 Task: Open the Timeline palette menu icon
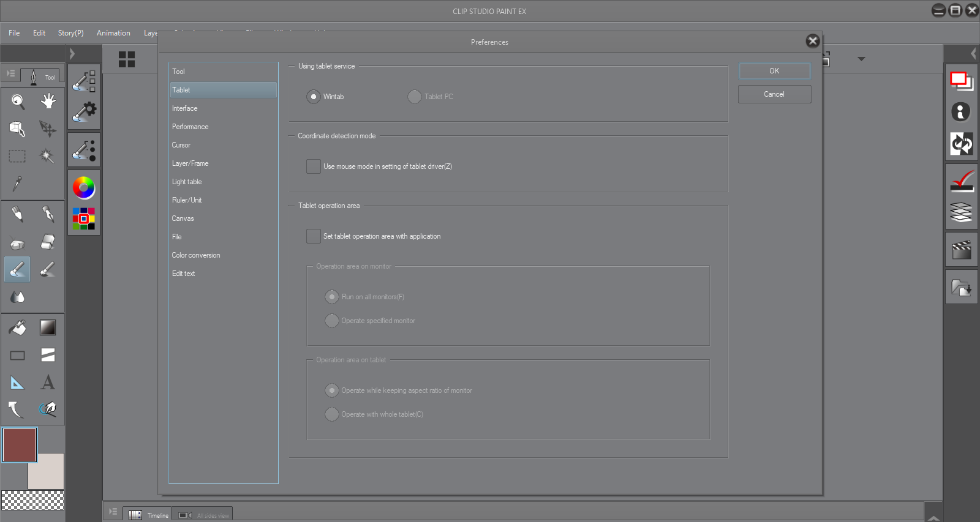click(113, 512)
